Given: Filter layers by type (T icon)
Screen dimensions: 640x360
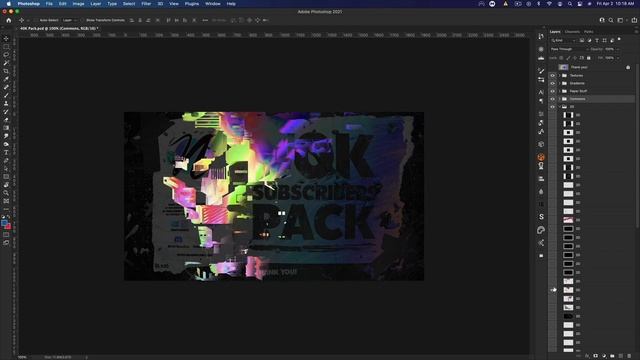Looking at the screenshot, I should (x=597, y=40).
